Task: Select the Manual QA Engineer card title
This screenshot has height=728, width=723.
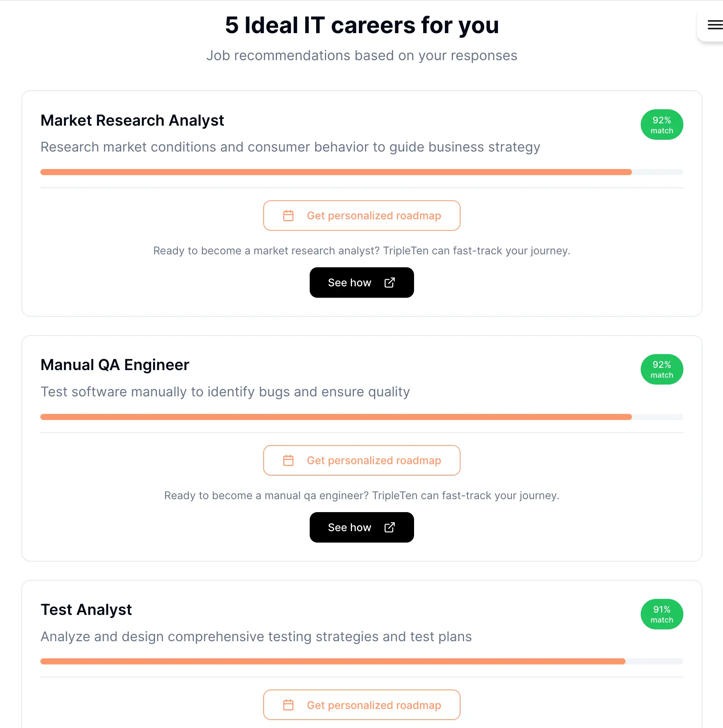Action: click(115, 365)
